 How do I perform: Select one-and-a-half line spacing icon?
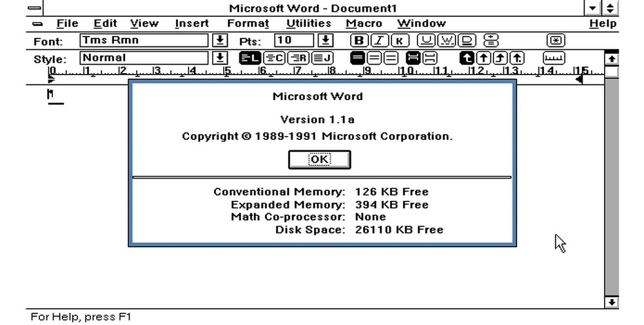(374, 58)
